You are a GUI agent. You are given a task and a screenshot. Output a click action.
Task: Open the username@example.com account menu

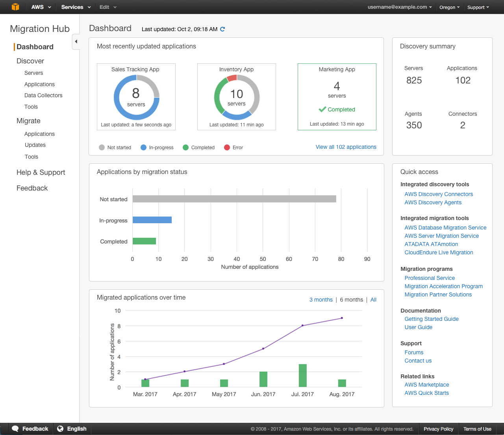[x=400, y=7]
